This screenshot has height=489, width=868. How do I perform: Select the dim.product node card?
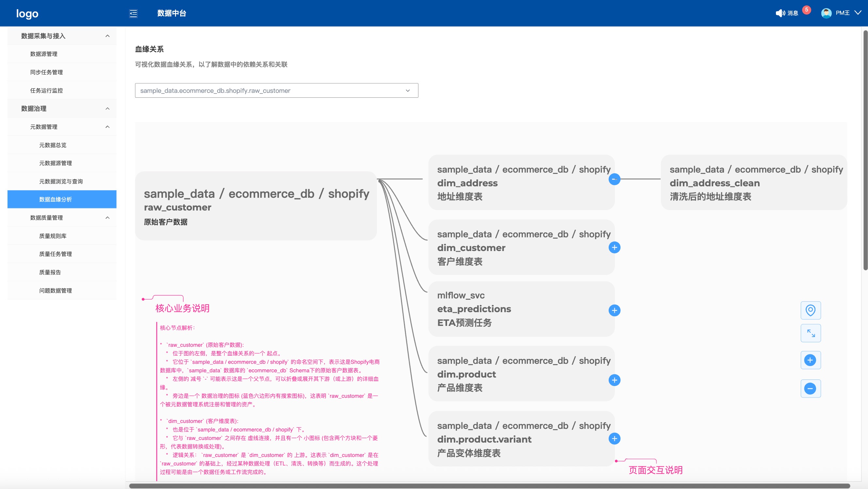tap(522, 374)
